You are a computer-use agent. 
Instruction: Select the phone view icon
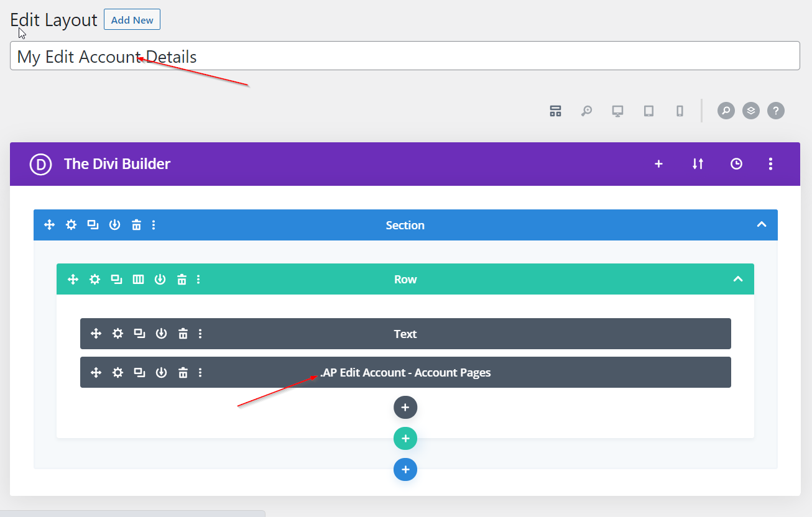pyautogui.click(x=680, y=111)
